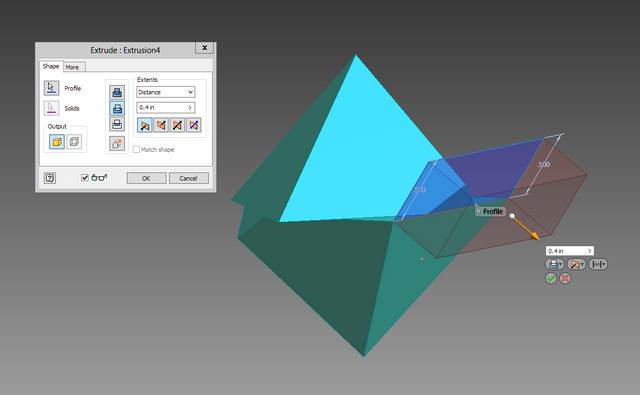Screen dimensions: 640x395
Task: Choose the Cut operation icon
Action: pos(117,109)
